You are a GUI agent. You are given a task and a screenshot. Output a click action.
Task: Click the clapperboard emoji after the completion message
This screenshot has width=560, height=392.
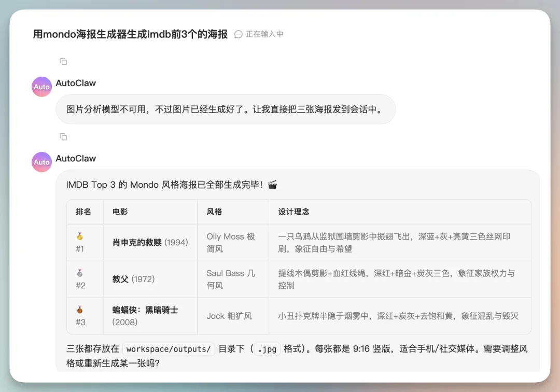point(273,185)
